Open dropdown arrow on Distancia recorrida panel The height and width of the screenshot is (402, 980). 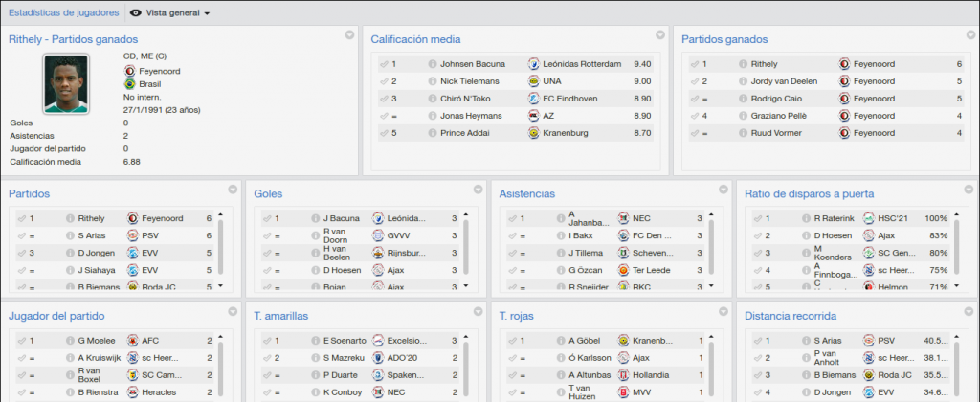coord(969,311)
